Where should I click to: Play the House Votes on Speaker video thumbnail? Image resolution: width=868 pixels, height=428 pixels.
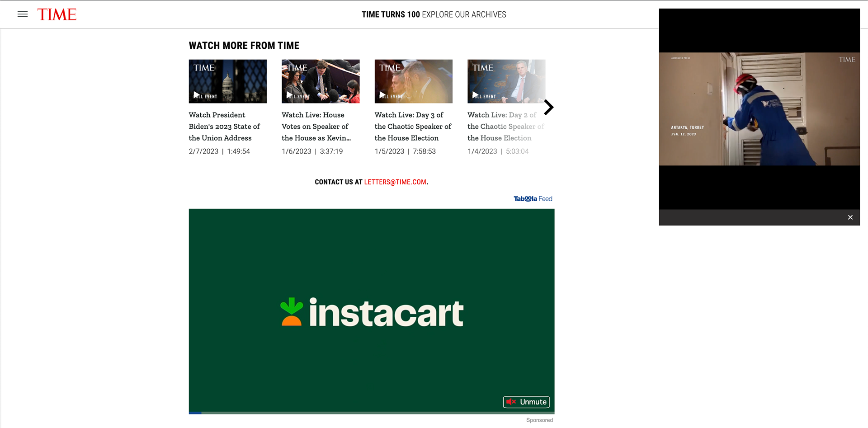[321, 81]
